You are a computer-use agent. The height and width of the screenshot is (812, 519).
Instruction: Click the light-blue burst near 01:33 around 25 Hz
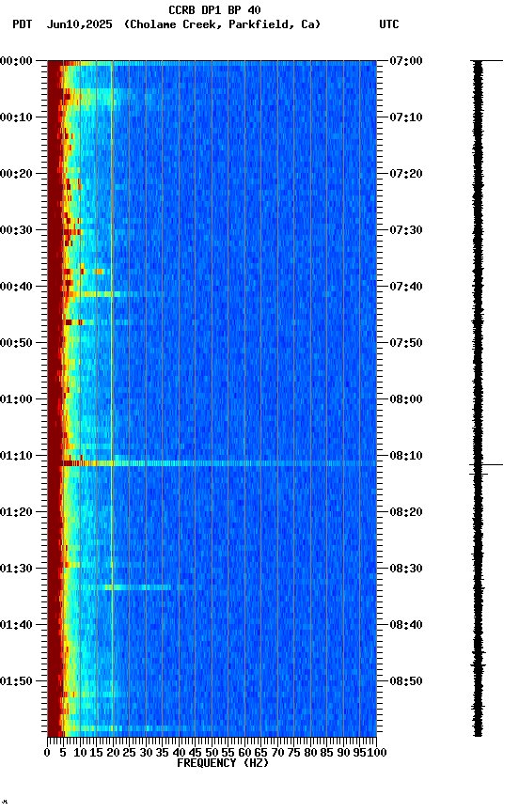(x=137, y=587)
